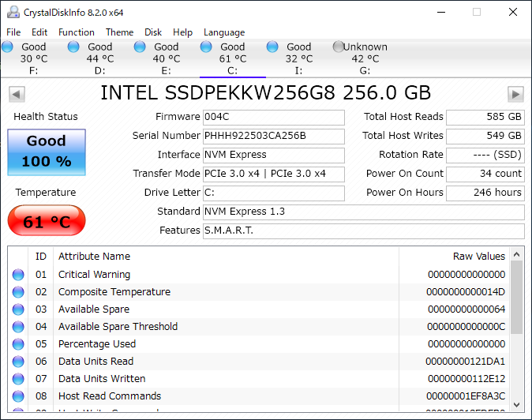Viewport: 532px width, 420px height.
Task: Click status orb of Critical Warning row
Action: [x=18, y=275]
